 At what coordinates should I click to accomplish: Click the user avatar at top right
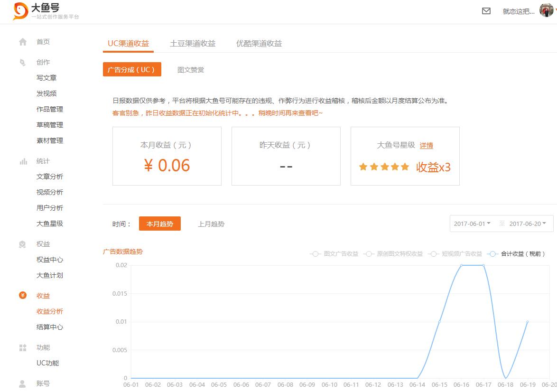pos(547,11)
